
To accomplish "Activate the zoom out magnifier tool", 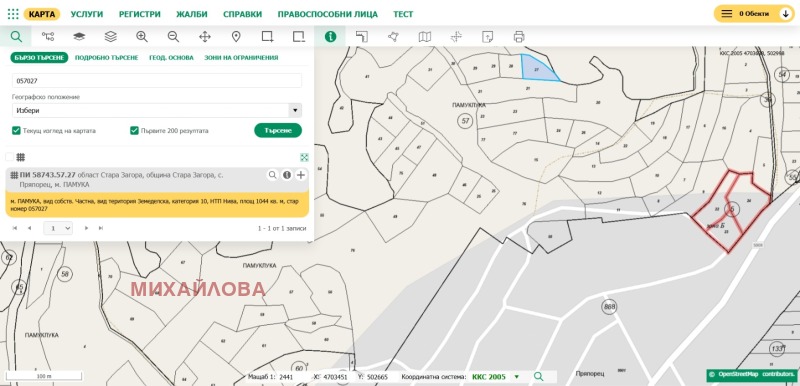I will (173, 37).
